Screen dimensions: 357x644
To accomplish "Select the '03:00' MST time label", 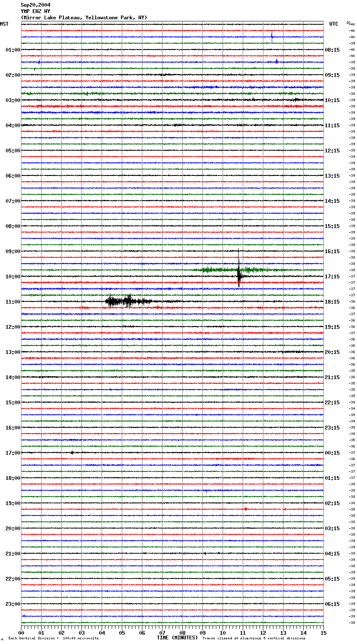I will (13, 100).
